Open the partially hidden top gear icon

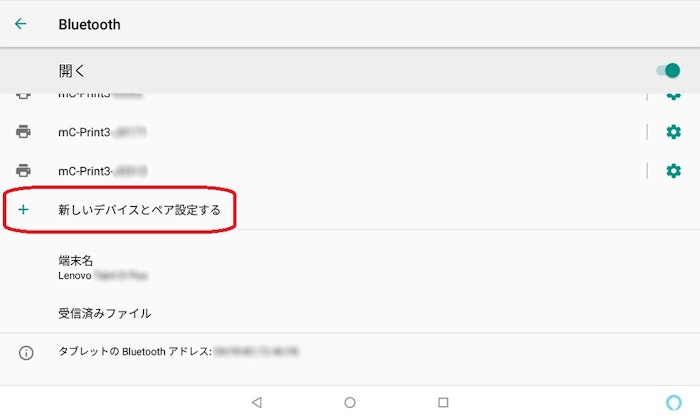coord(673,96)
